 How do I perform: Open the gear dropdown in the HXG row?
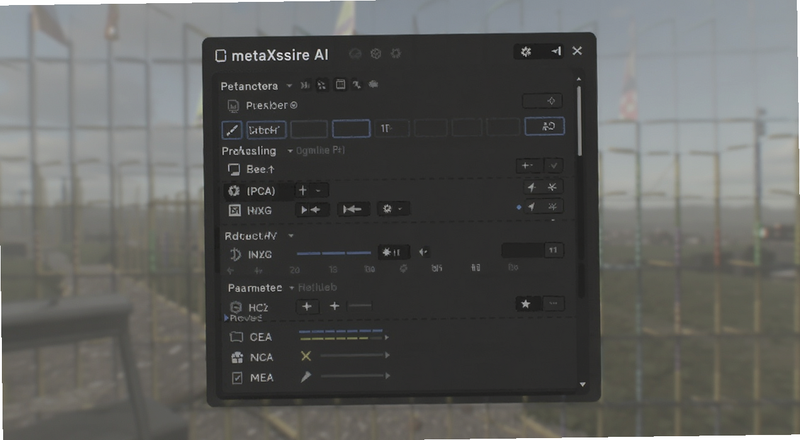(393, 209)
